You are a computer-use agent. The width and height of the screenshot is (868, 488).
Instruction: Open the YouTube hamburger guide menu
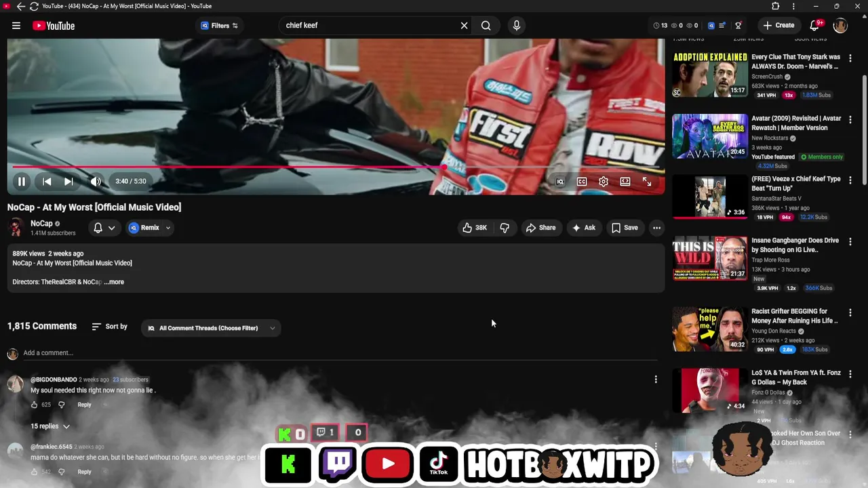pos(16,26)
